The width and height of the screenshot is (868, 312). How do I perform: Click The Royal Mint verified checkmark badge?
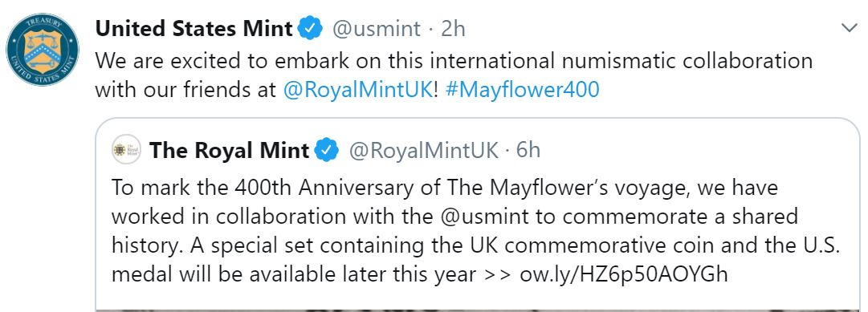327,150
